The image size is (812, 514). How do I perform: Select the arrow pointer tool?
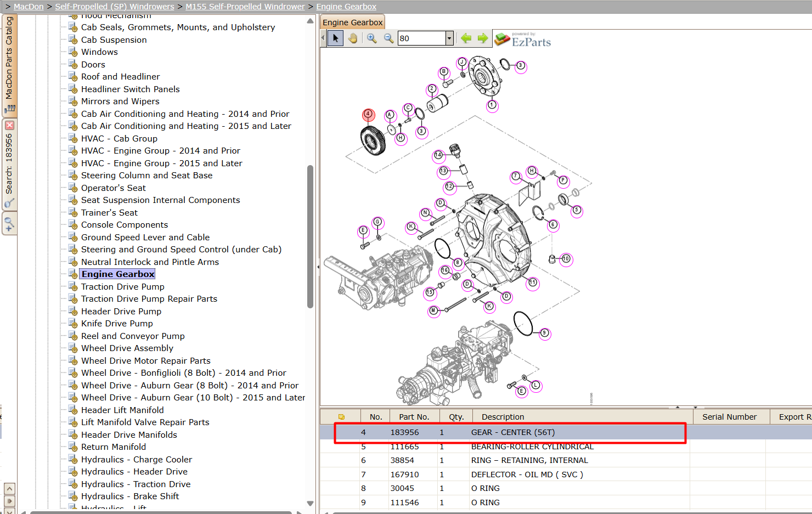[335, 38]
